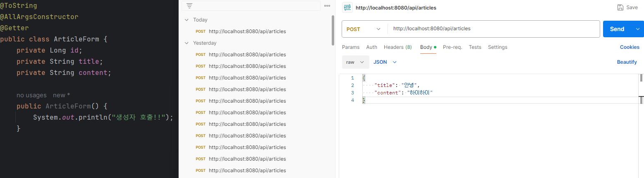
Task: Click the "title" line in body editor
Action: coord(397,85)
